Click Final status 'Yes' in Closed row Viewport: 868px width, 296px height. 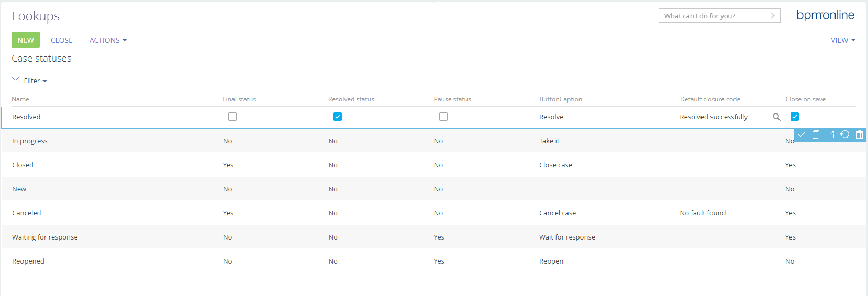[228, 165]
